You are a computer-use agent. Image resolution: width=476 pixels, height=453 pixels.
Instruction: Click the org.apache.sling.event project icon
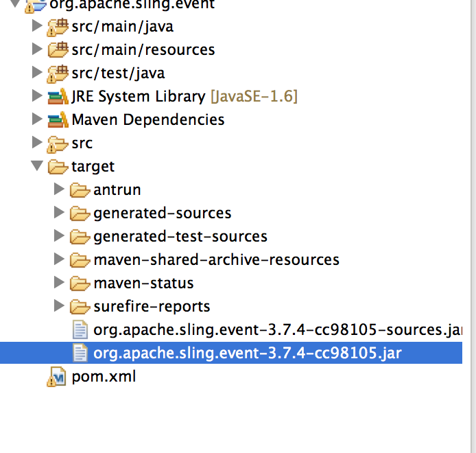click(36, 5)
